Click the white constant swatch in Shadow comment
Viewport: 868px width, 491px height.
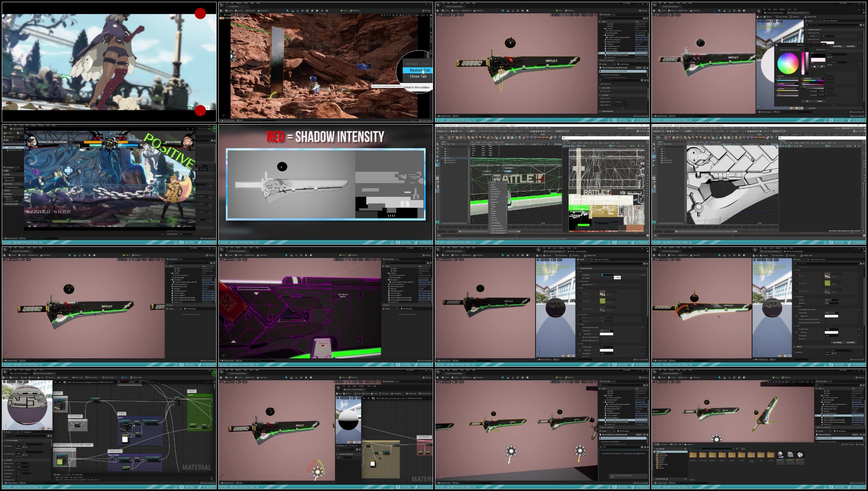[x=125, y=439]
